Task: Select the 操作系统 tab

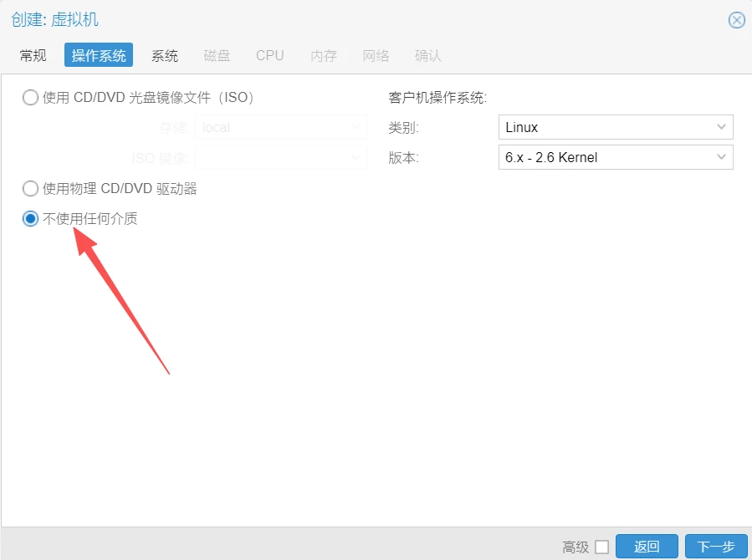Action: 99,56
